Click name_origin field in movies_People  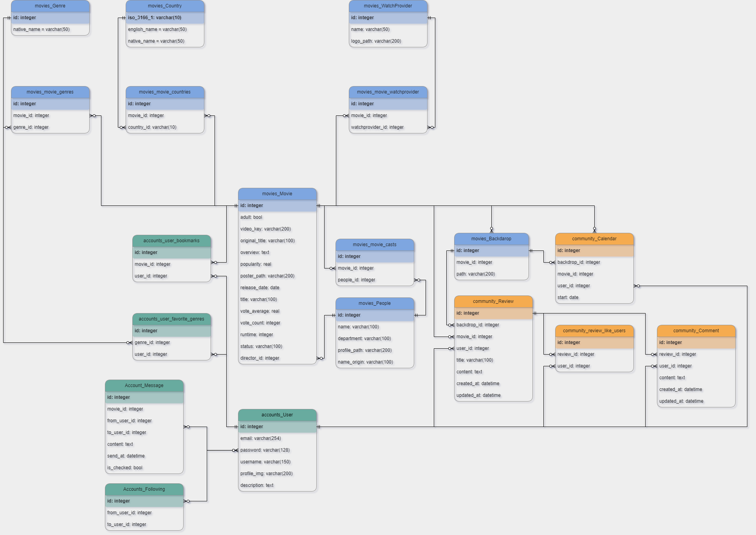[x=365, y=362]
